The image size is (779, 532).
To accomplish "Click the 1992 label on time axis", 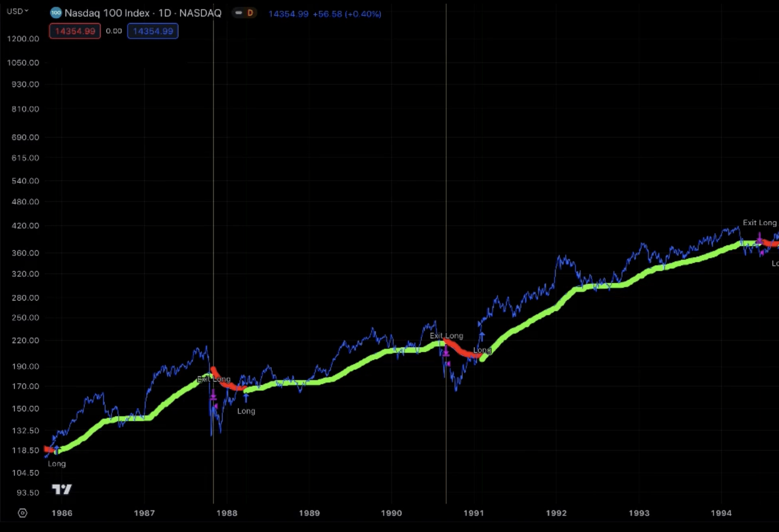I will point(556,513).
